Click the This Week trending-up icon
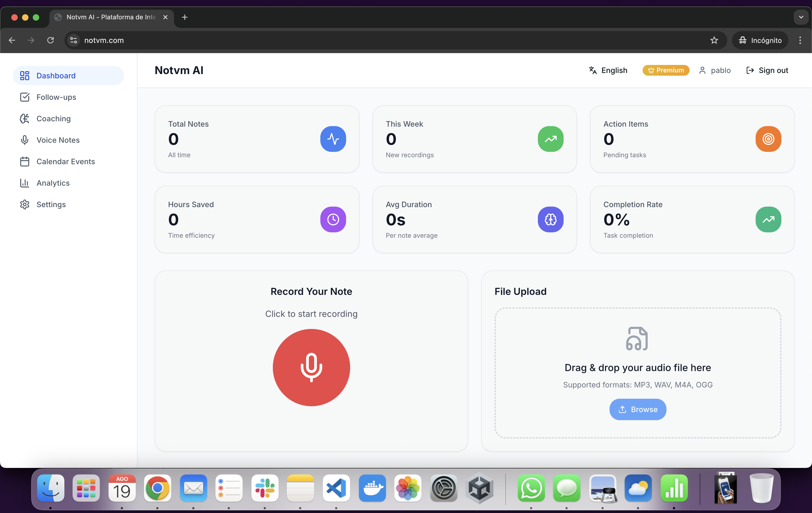The height and width of the screenshot is (513, 812). tap(550, 139)
